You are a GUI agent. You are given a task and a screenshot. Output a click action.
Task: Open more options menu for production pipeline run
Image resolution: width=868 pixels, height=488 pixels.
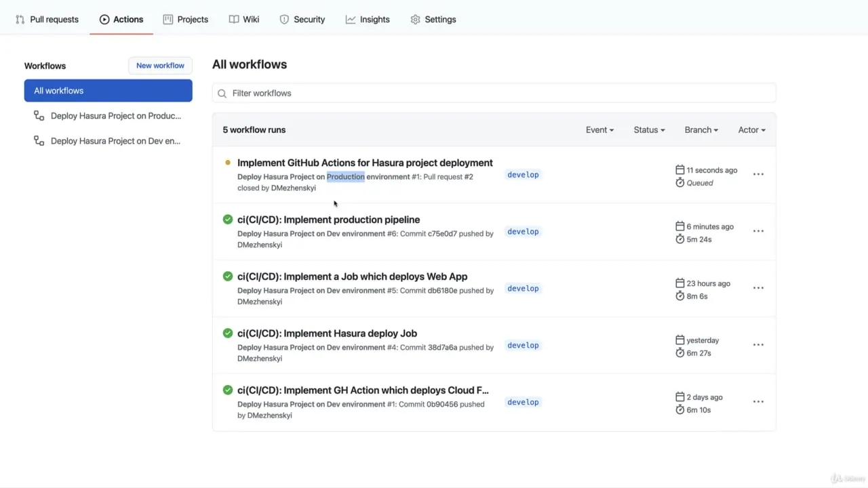pos(758,231)
